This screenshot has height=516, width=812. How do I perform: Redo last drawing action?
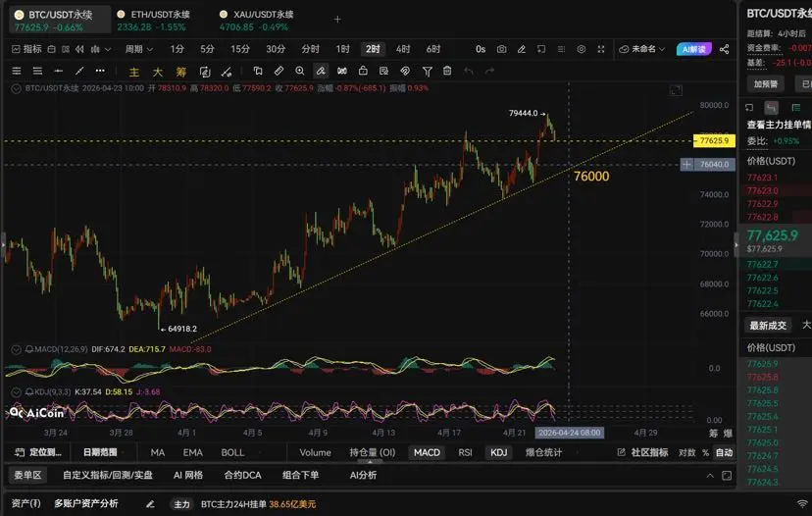490,71
